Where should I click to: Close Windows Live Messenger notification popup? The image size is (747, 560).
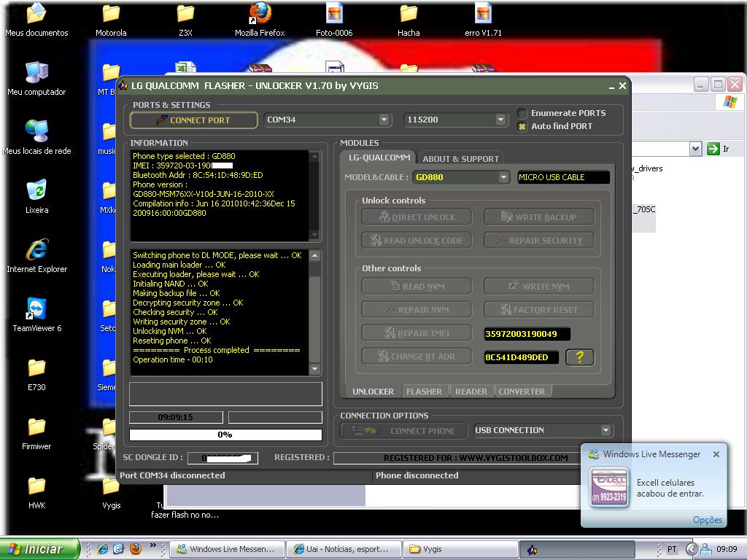tap(716, 454)
